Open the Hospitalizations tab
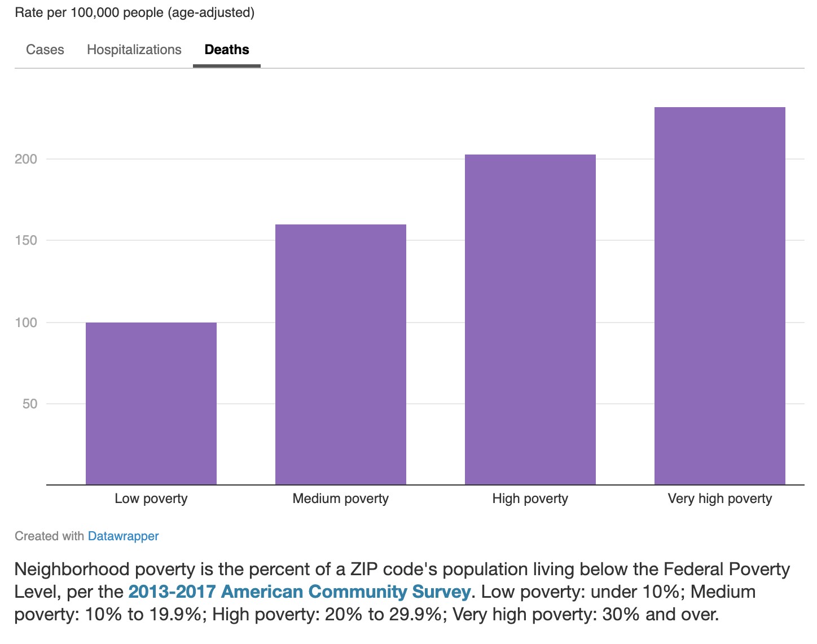The height and width of the screenshot is (644, 817). 134,50
